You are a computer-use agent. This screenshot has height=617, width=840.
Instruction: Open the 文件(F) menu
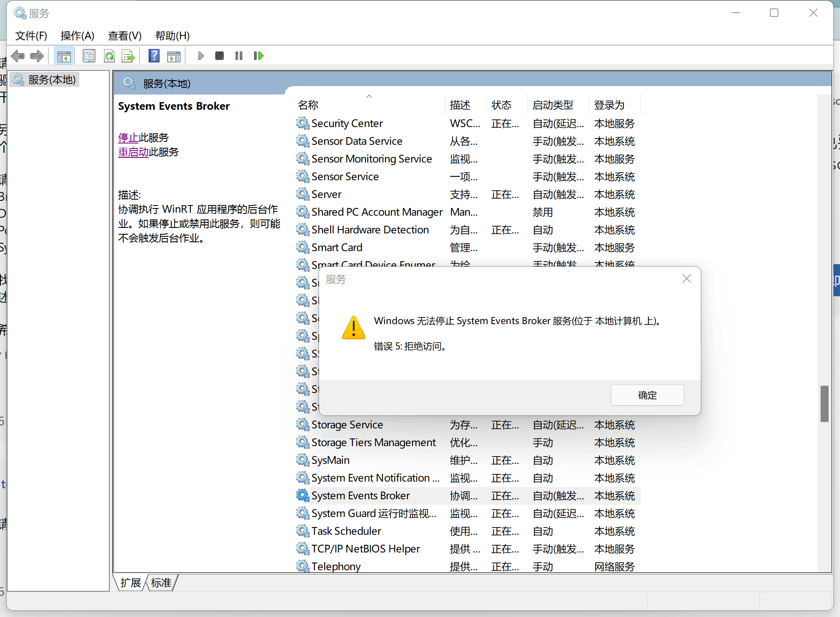pos(31,36)
